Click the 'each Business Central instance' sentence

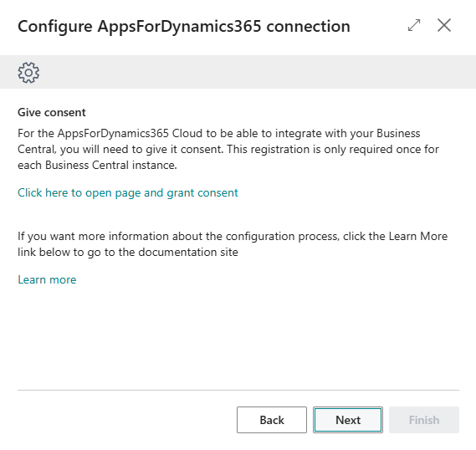tap(97, 166)
